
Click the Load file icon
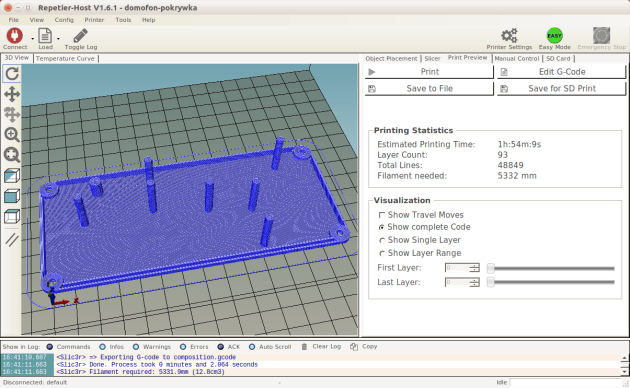tap(45, 35)
